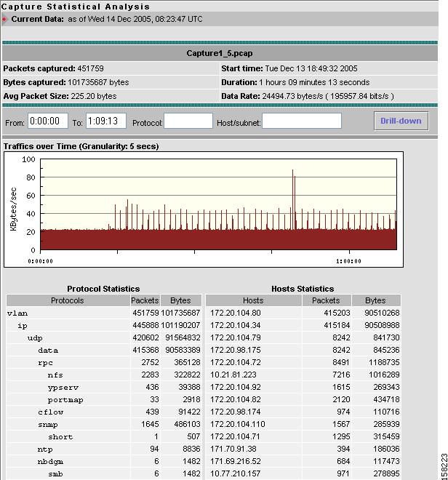
Task: Click host 172.20.104.79
Action: click(236, 337)
